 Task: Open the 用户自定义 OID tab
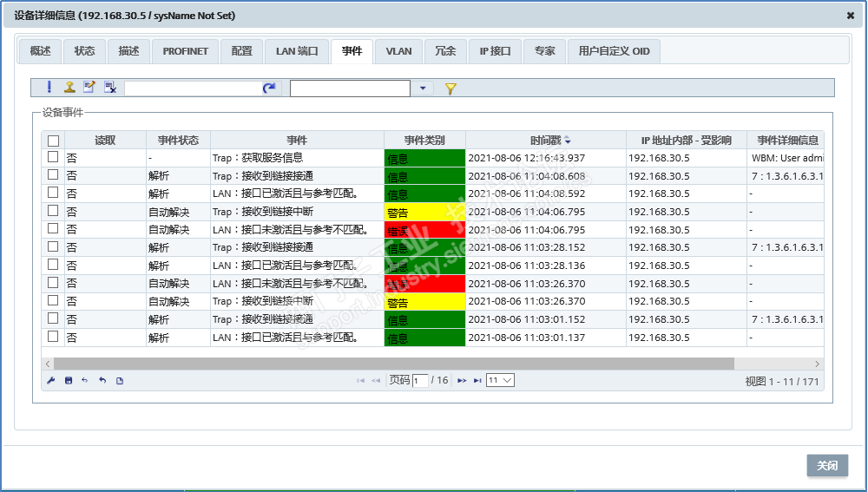614,51
